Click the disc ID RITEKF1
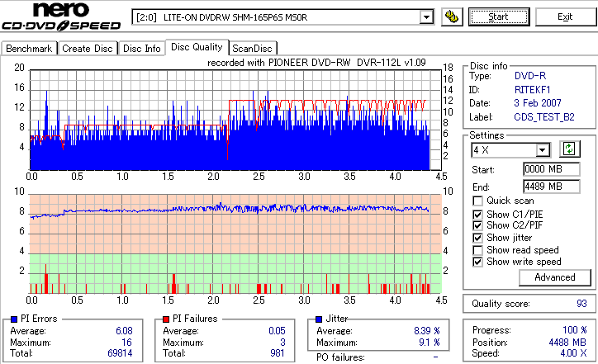This screenshot has height=364, width=598. click(532, 90)
